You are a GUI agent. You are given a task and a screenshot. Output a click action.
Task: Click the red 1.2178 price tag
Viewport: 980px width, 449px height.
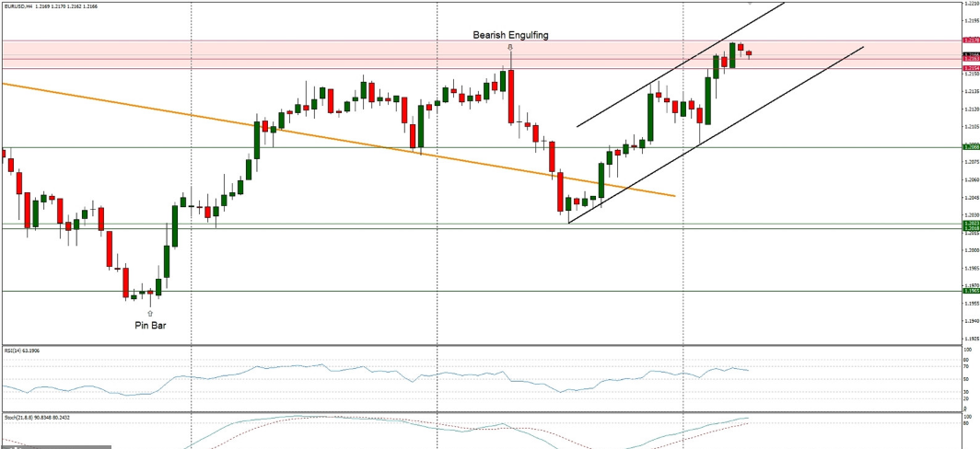970,40
